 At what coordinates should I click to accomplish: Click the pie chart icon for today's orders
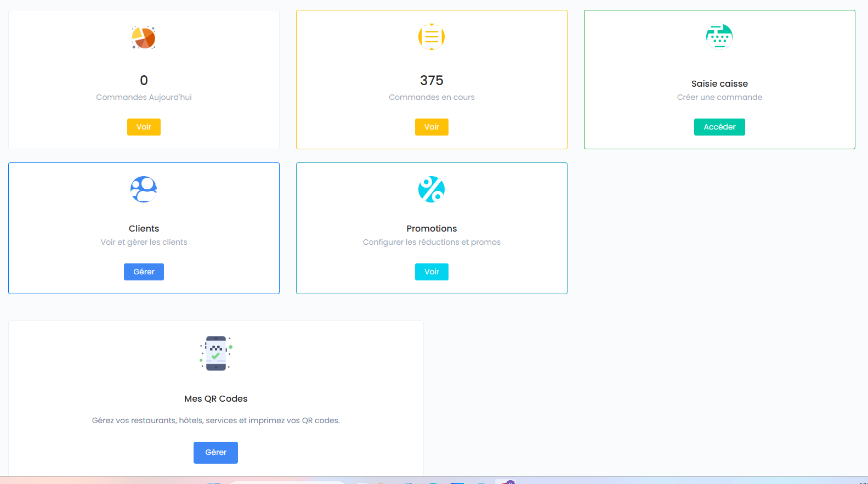pos(144,37)
